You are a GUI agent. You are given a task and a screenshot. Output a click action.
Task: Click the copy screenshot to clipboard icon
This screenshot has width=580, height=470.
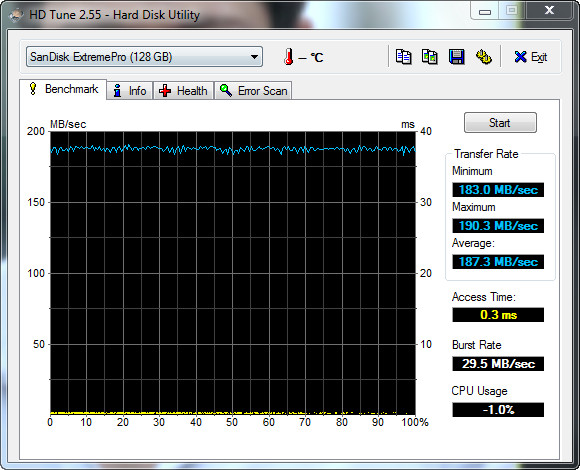point(430,57)
